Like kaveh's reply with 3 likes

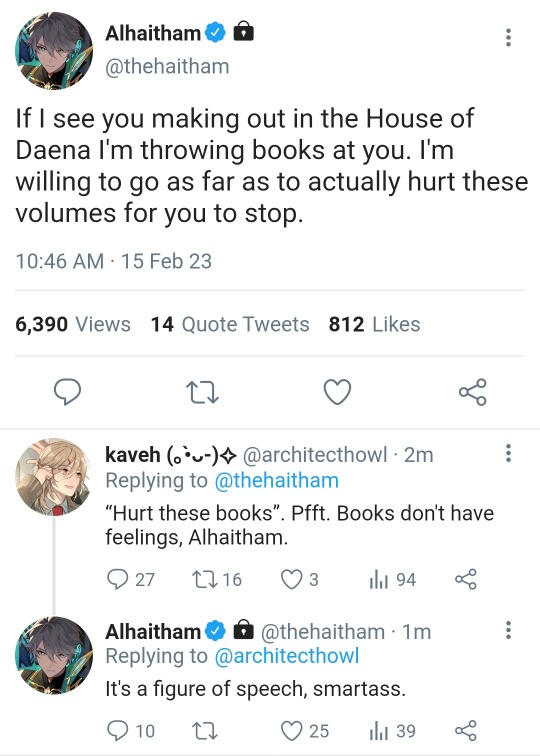299,580
